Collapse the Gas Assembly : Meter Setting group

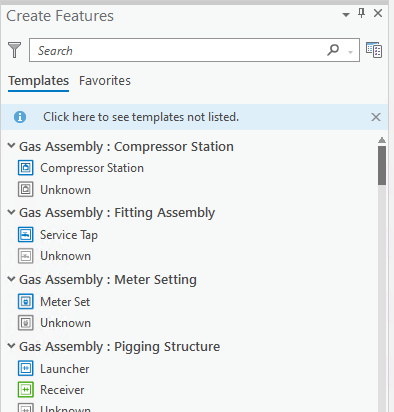point(11,279)
